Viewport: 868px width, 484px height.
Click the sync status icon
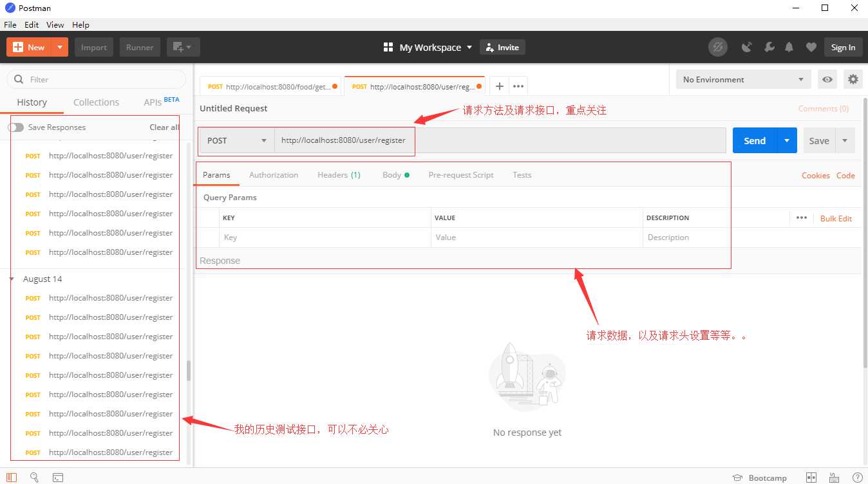pos(717,47)
